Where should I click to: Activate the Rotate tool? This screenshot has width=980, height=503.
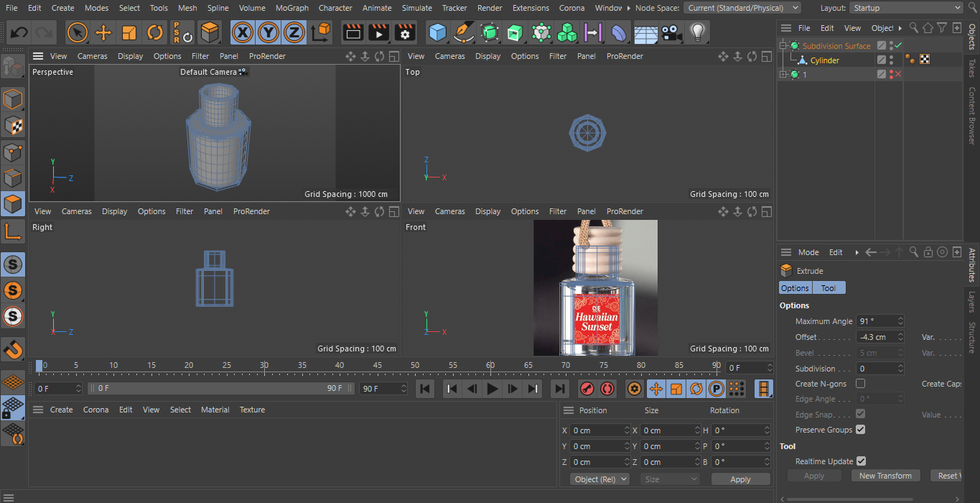pyautogui.click(x=155, y=32)
